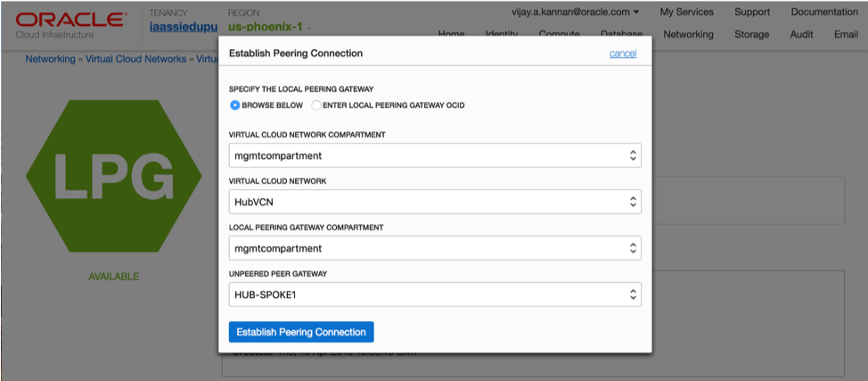Click the cancel link in dialog
The image size is (868, 381).
tap(622, 54)
